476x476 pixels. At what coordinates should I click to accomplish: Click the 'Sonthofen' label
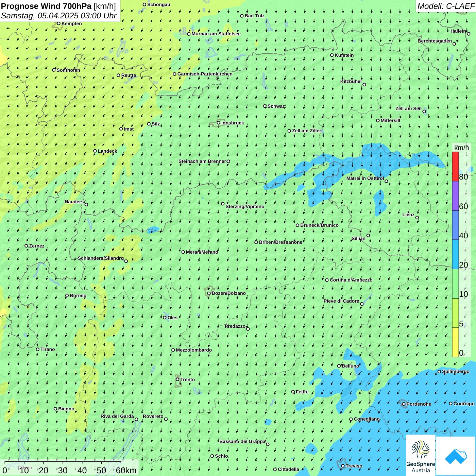coord(68,70)
